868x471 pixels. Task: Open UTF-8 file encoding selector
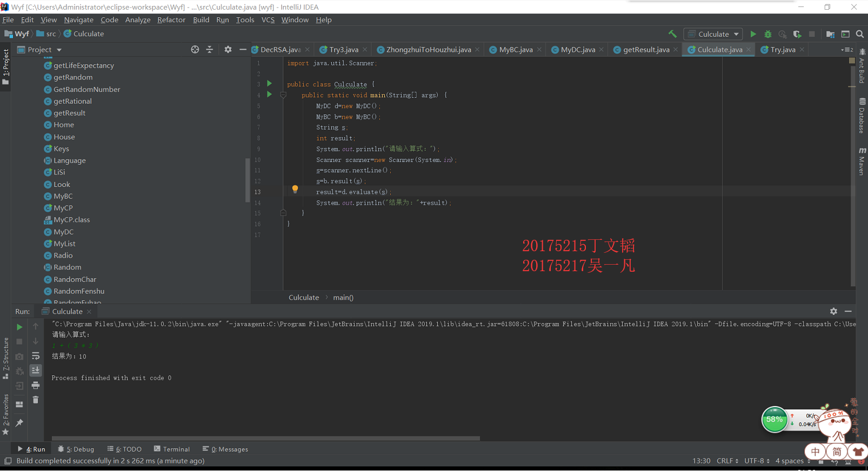[x=757, y=461]
